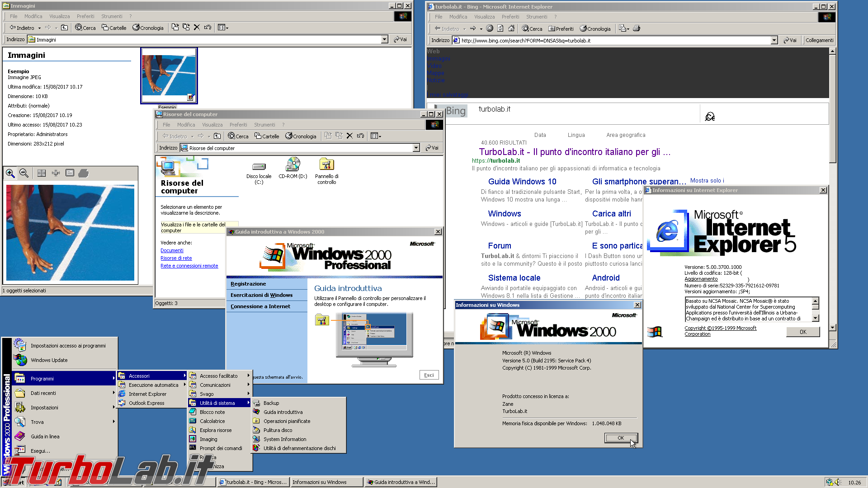This screenshot has width=868, height=488.
Task: Open Cronologia in Risorse del computer toolbar
Action: point(301,136)
